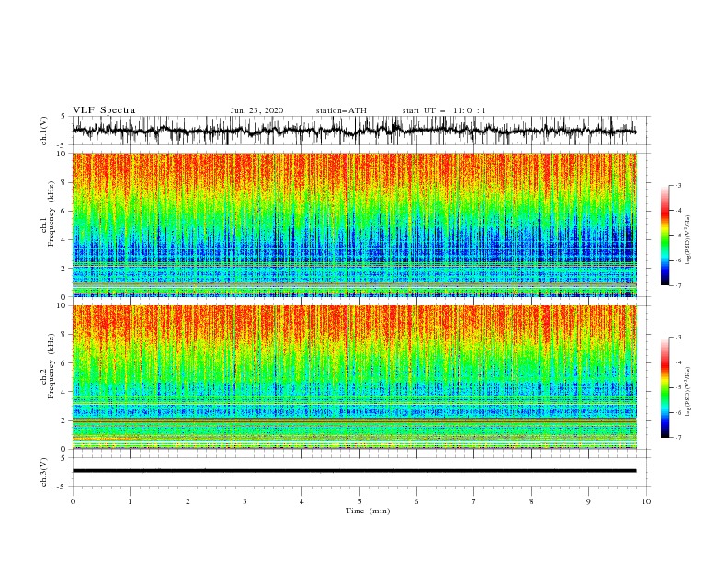The height and width of the screenshot is (563, 728).
Task: Click the "9" tick on the time axis
Action: (x=588, y=501)
